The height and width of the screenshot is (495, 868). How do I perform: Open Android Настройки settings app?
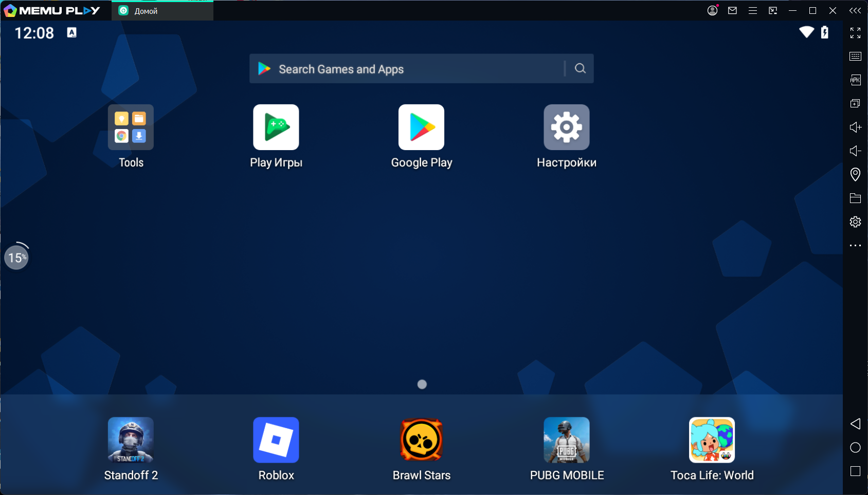(567, 127)
